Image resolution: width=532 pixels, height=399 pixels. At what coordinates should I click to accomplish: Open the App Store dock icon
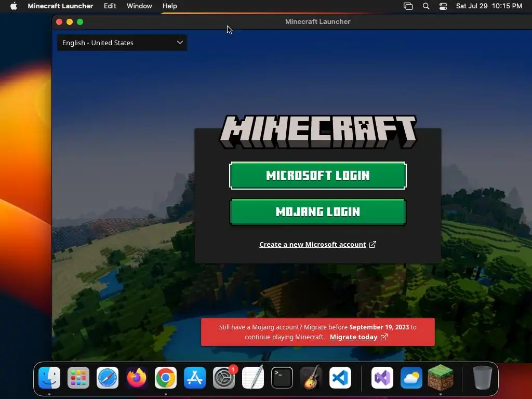click(x=195, y=378)
